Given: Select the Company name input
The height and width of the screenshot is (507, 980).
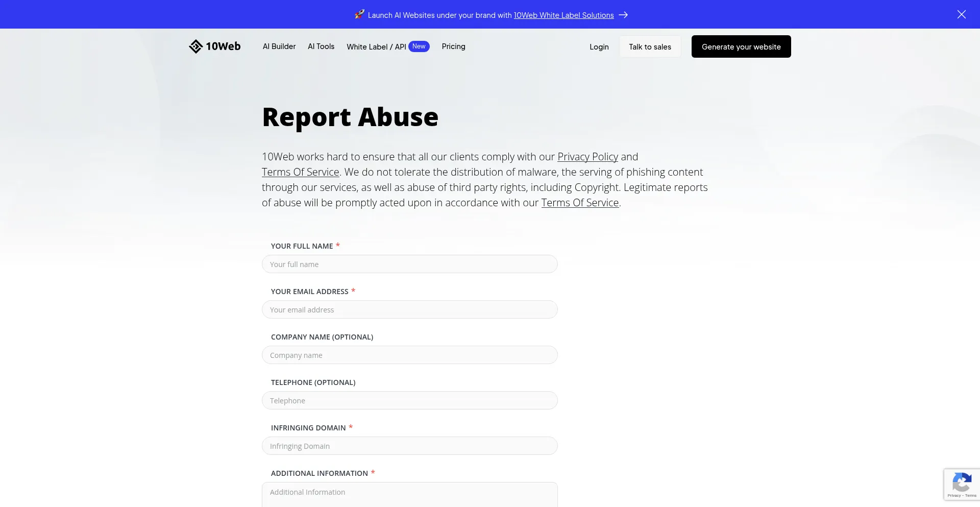Looking at the screenshot, I should 409,355.
